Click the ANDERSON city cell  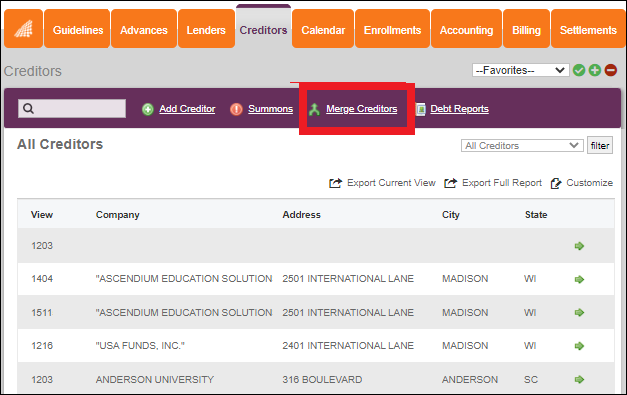point(470,379)
